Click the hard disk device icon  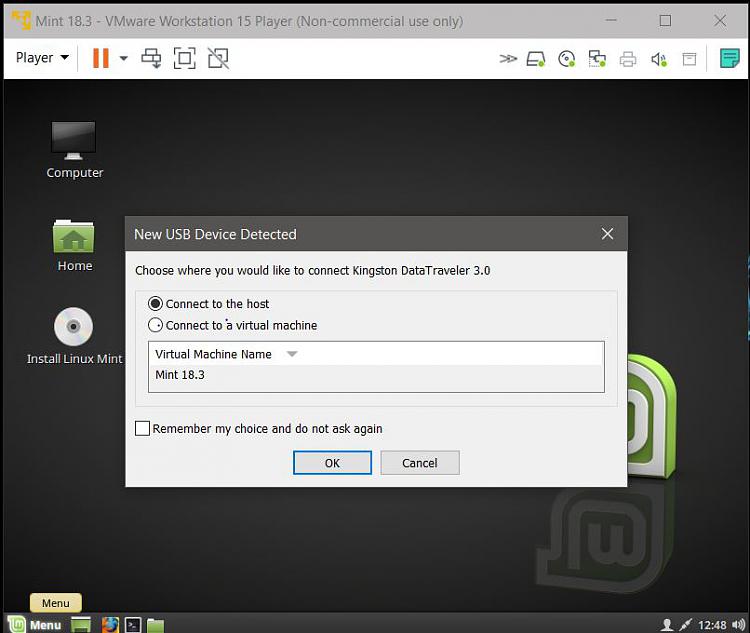pos(536,59)
